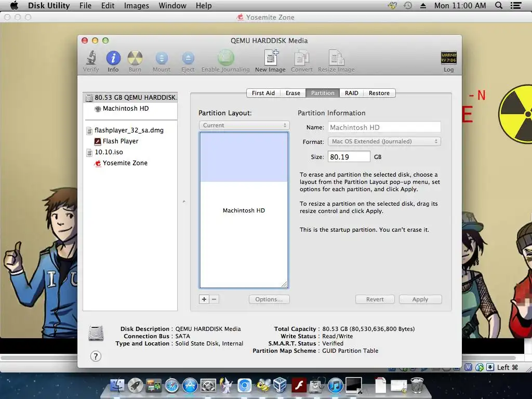Switch to the Restore tab
The image size is (532, 399).
point(379,93)
